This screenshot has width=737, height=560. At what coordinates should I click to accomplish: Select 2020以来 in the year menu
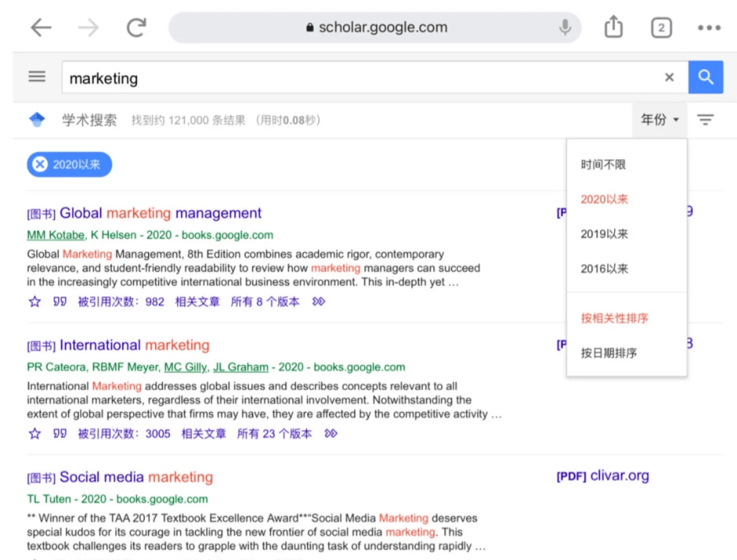coord(604,200)
